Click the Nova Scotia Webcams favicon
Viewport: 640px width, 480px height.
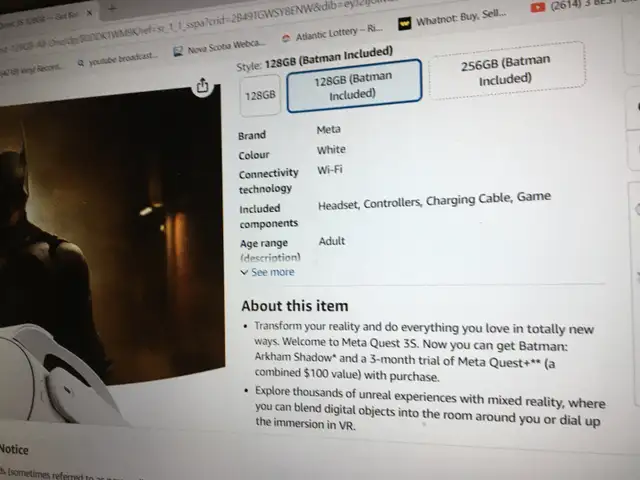(x=178, y=51)
